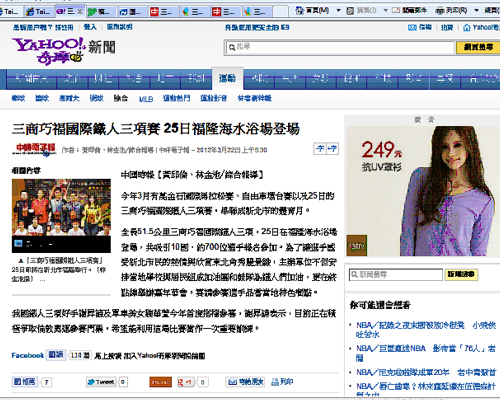500x400 pixels.
Task: Open the NBA 尼克 20年 related-news link
Action: click(426, 372)
